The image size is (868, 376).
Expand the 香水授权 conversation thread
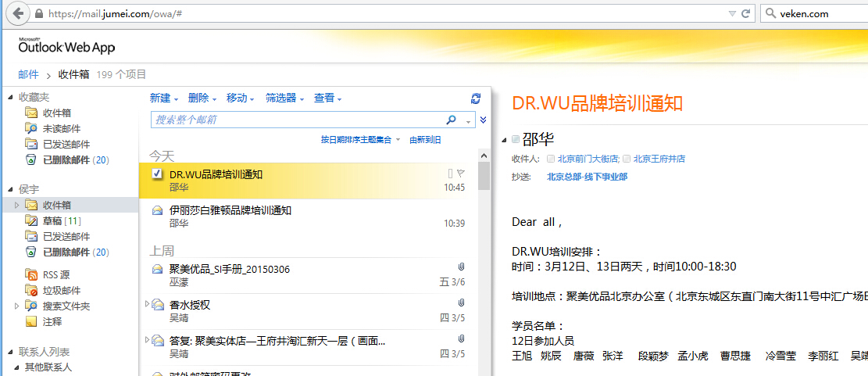[147, 303]
